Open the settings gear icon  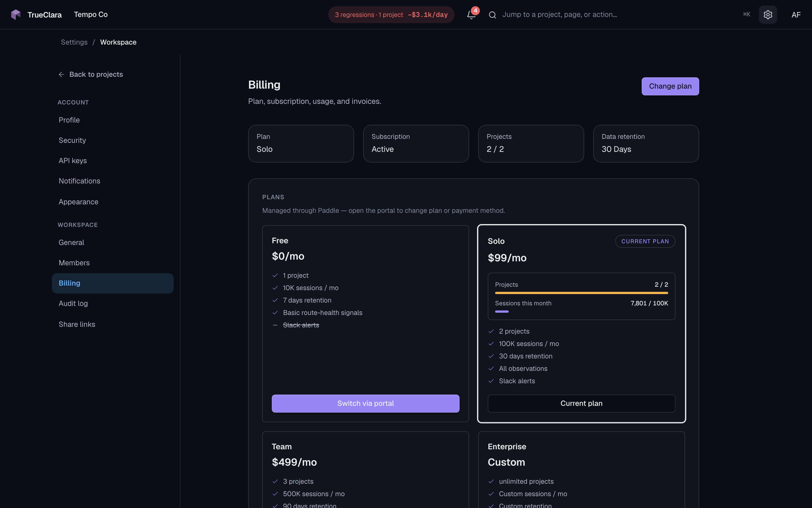(x=768, y=14)
